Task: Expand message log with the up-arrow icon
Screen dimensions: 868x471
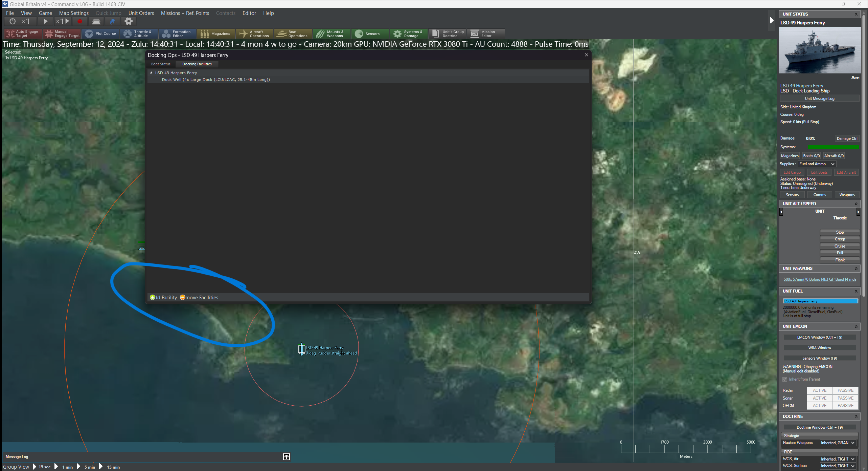Action: point(287,457)
